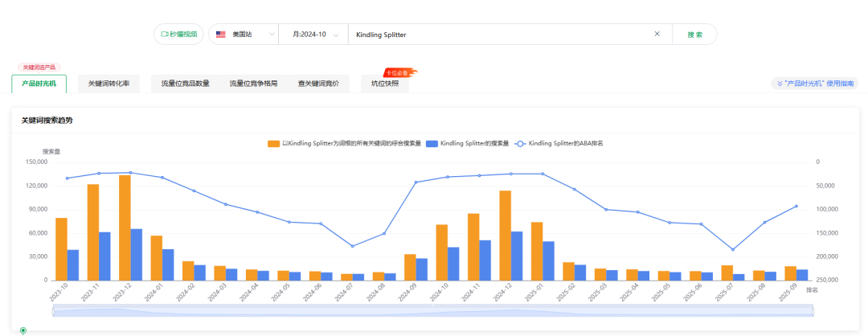Click the 250,000 right axis value
The width and height of the screenshot is (868, 336).
point(828,280)
